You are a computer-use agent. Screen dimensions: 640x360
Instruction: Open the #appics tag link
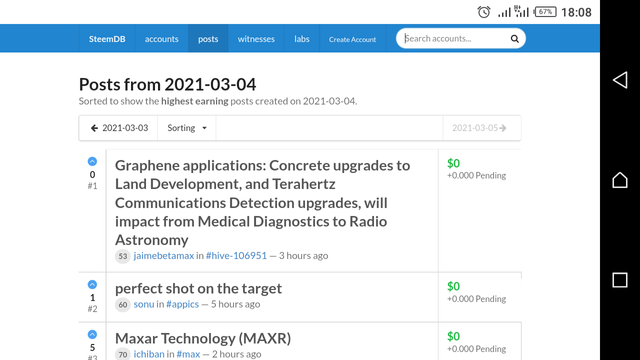coord(182,304)
